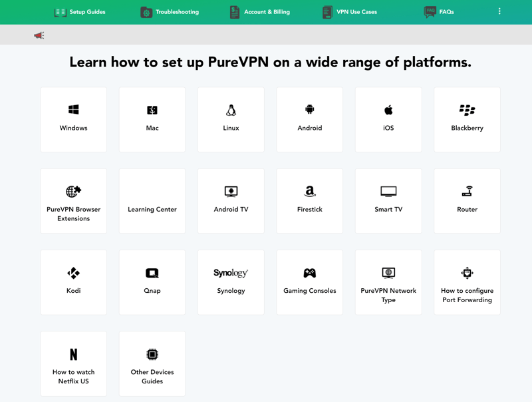The width and height of the screenshot is (532, 402).
Task: Open the Android TV guide label
Action: (231, 210)
